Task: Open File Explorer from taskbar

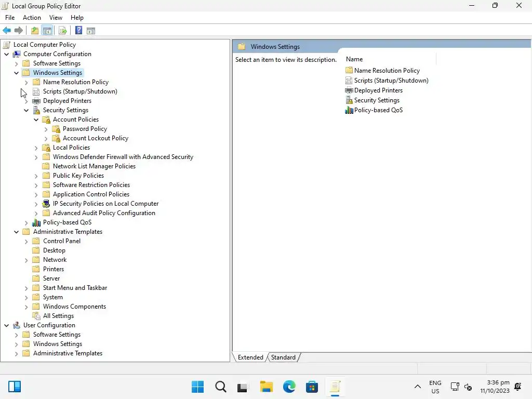Action: (x=267, y=387)
